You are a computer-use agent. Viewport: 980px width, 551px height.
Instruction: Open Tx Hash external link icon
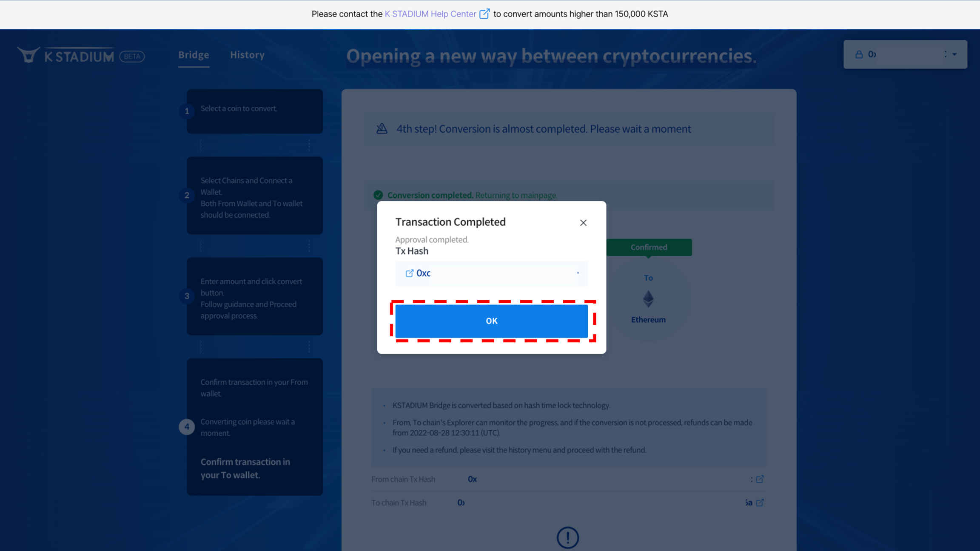[x=409, y=273]
